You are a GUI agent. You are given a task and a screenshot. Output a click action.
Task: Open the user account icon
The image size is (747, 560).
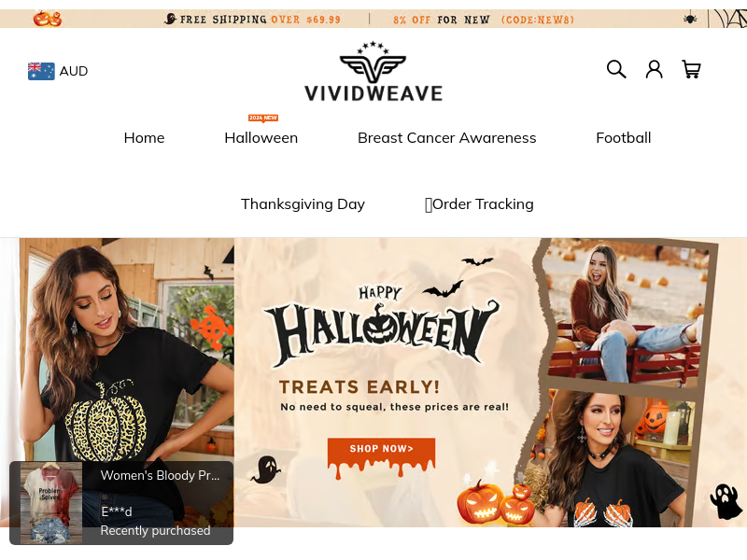pyautogui.click(x=655, y=69)
